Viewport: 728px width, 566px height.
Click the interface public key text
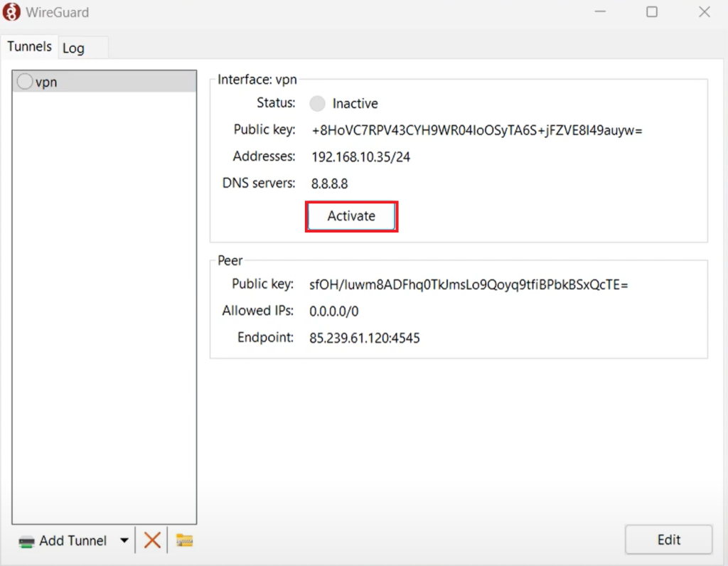pyautogui.click(x=476, y=130)
